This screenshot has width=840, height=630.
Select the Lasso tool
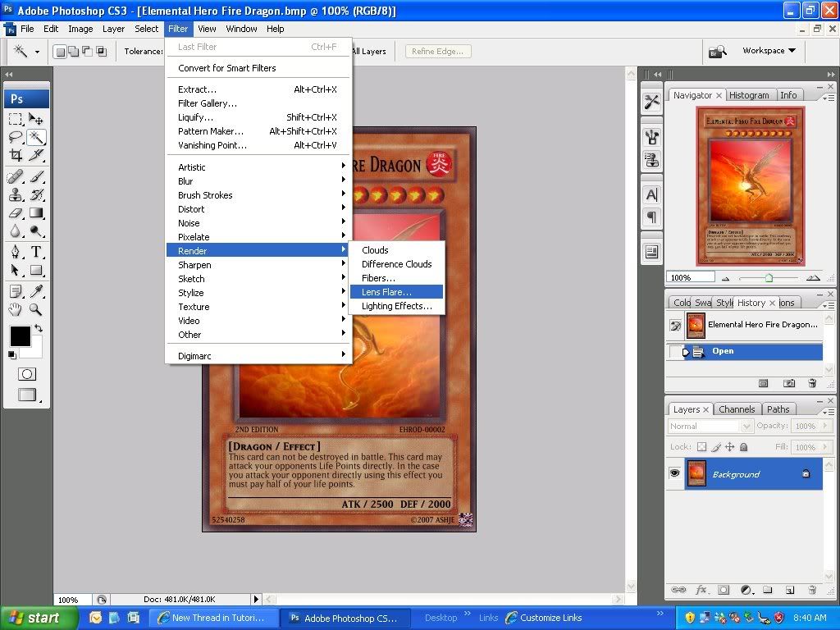(16, 137)
